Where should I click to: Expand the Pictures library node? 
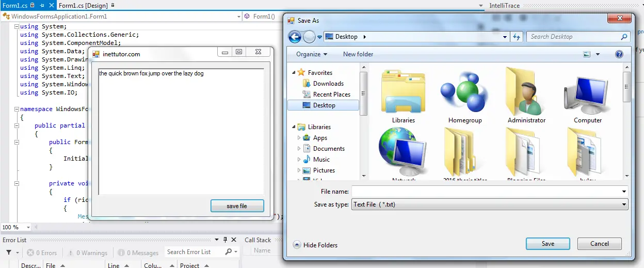click(299, 170)
